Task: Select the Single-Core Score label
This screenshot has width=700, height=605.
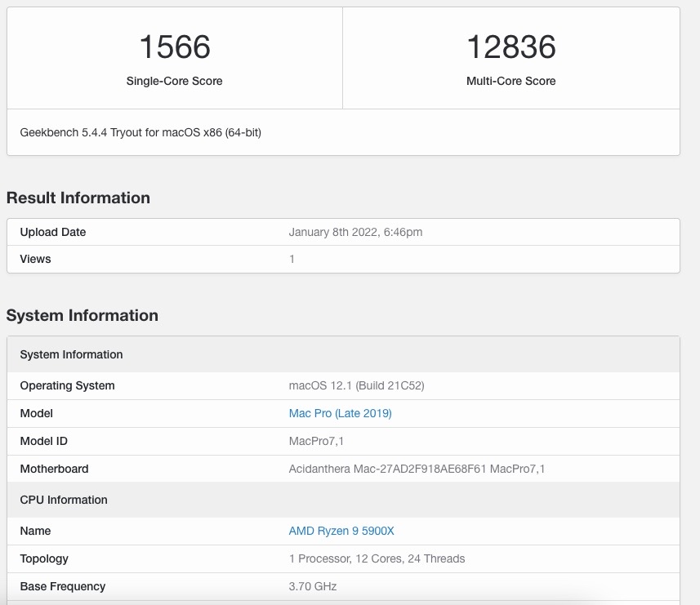Action: point(174,81)
